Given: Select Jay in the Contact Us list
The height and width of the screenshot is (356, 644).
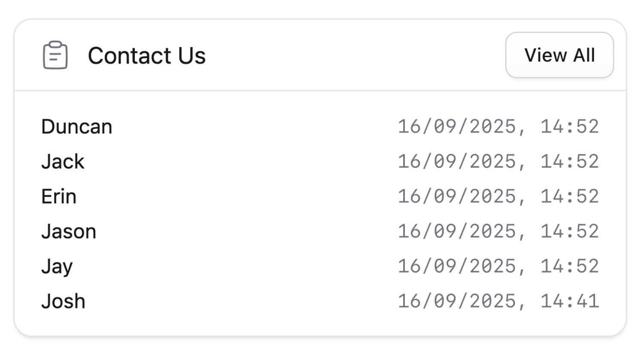Looking at the screenshot, I should tap(58, 266).
